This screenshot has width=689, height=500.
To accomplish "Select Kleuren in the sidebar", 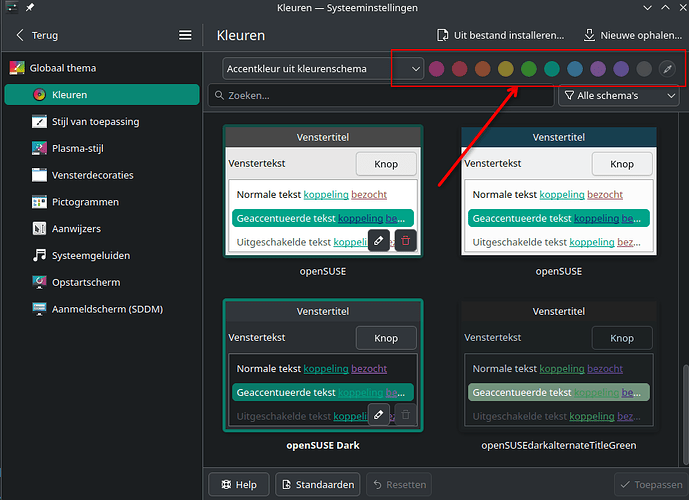I will (102, 94).
